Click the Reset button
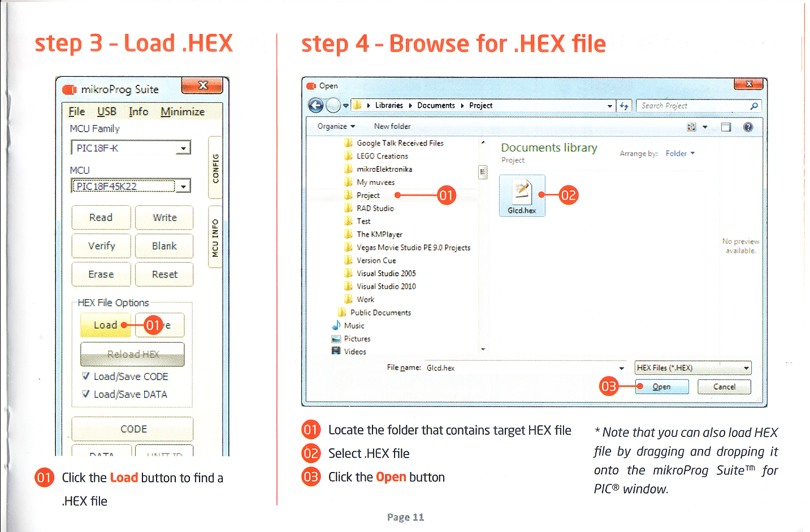810x532 pixels. 164,274
